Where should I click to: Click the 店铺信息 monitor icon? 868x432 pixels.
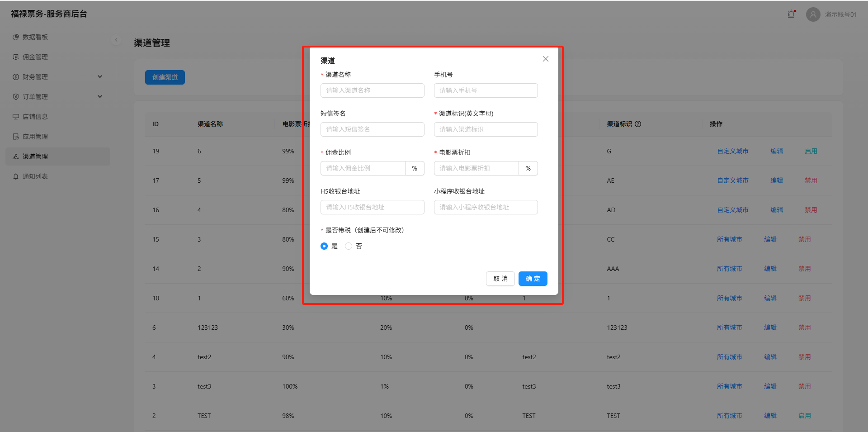coord(16,117)
